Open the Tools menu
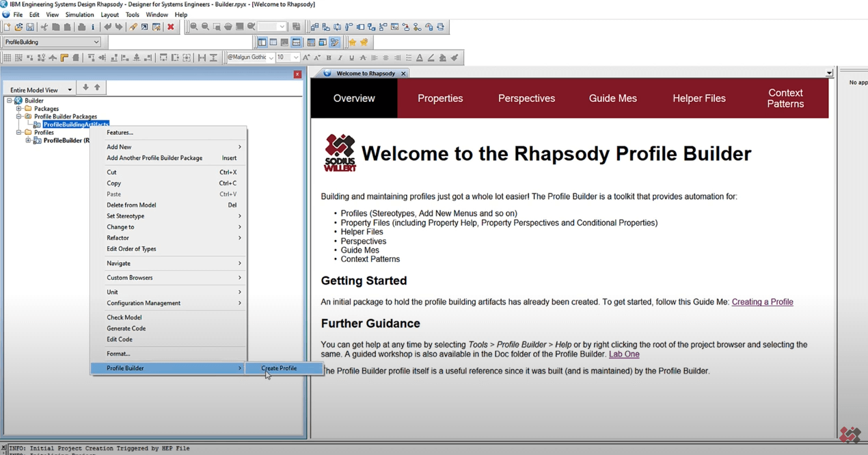This screenshot has width=868, height=455. tap(133, 14)
